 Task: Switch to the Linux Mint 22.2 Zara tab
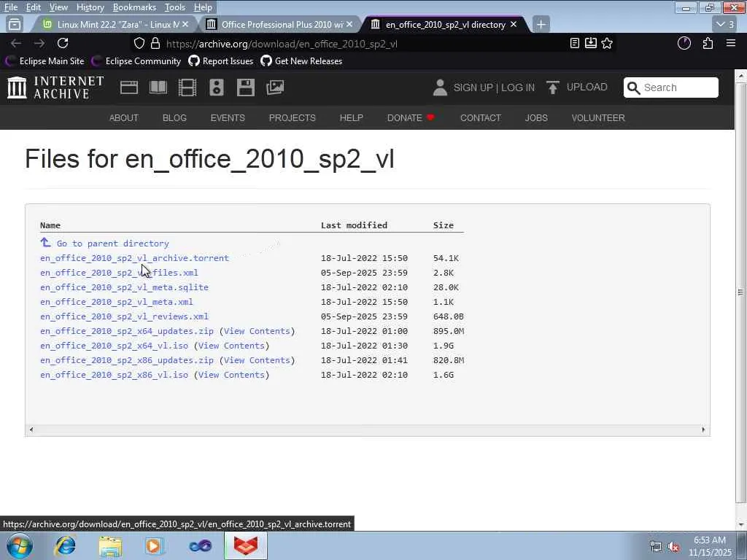click(115, 24)
